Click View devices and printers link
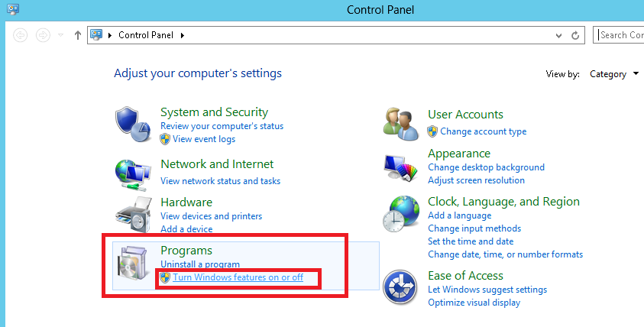Image resolution: width=644 pixels, height=327 pixels. [x=211, y=216]
